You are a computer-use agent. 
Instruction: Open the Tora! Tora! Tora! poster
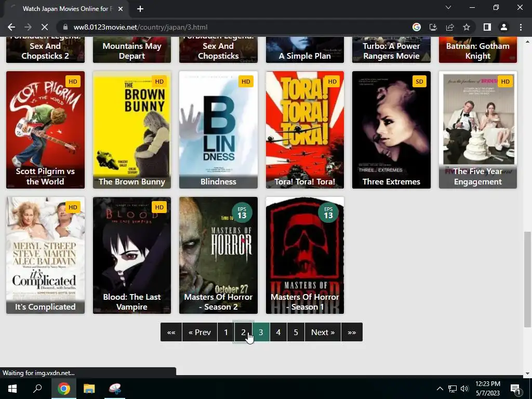tap(305, 129)
